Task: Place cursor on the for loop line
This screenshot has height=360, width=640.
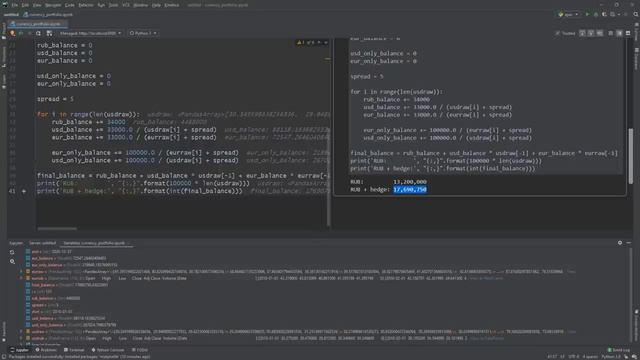Action: coord(88,114)
